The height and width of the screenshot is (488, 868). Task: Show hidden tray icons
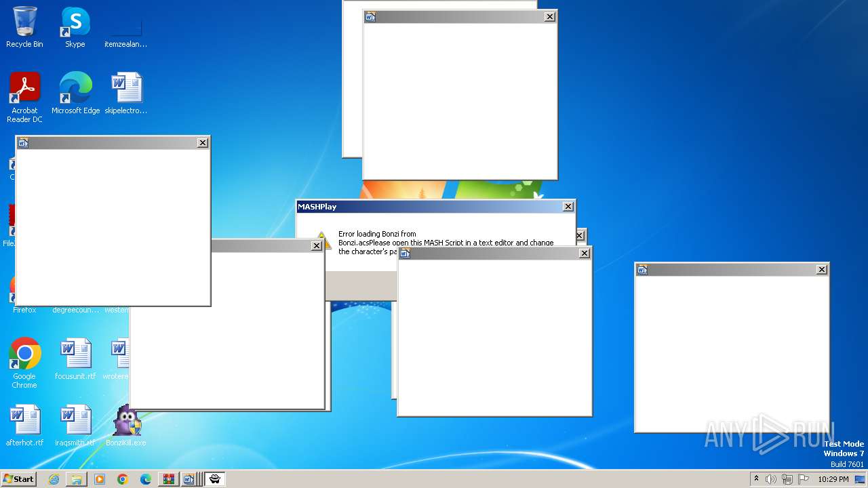756,479
